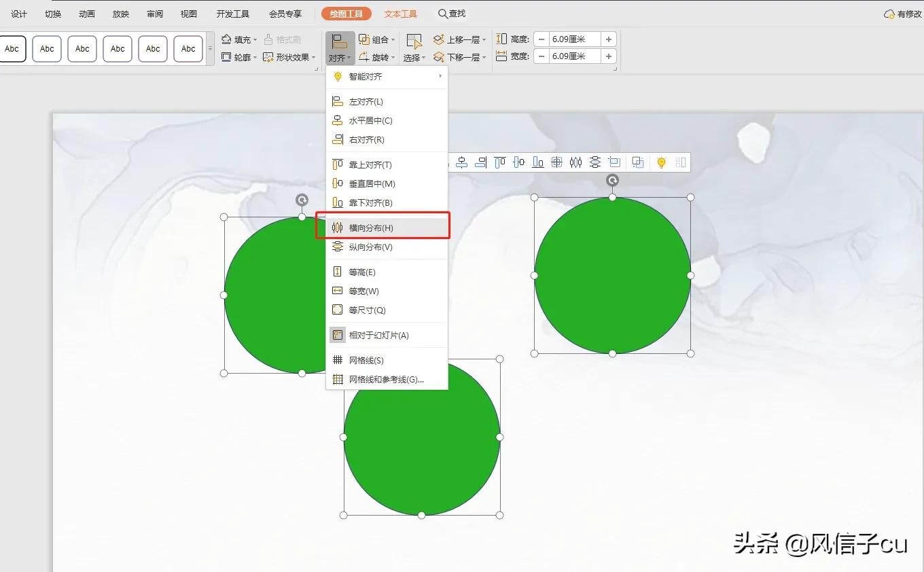Viewport: 924px width, 572px height.
Task: Choose 靠下对齐(B) in the menu
Action: point(387,203)
